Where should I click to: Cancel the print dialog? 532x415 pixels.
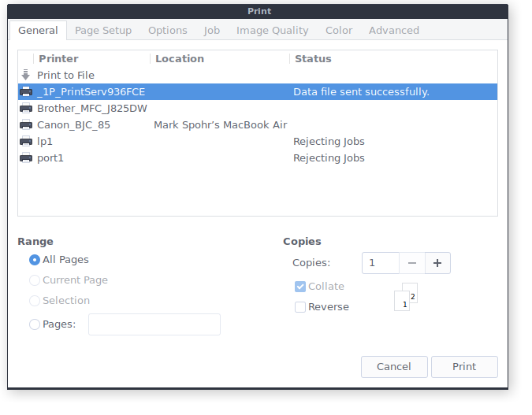click(394, 367)
